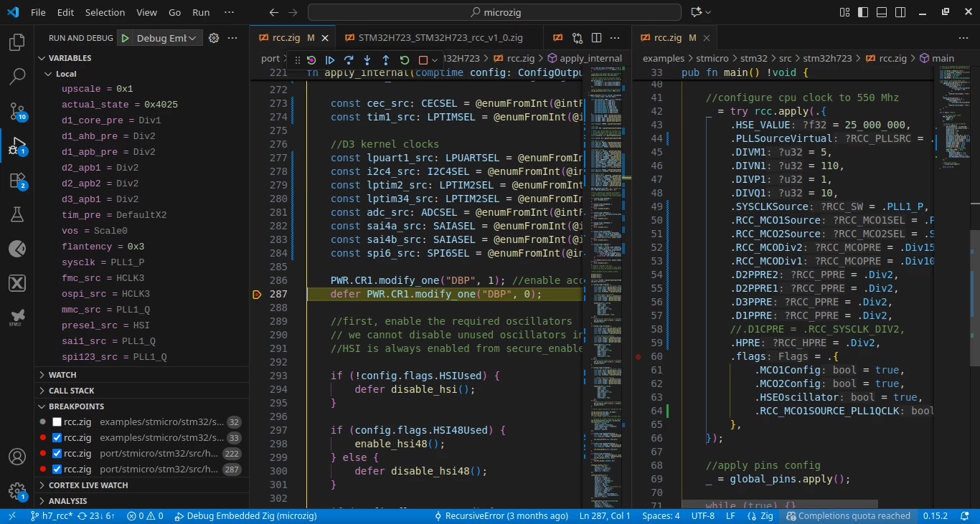Open the Extensions view in activity bar

pos(17,180)
